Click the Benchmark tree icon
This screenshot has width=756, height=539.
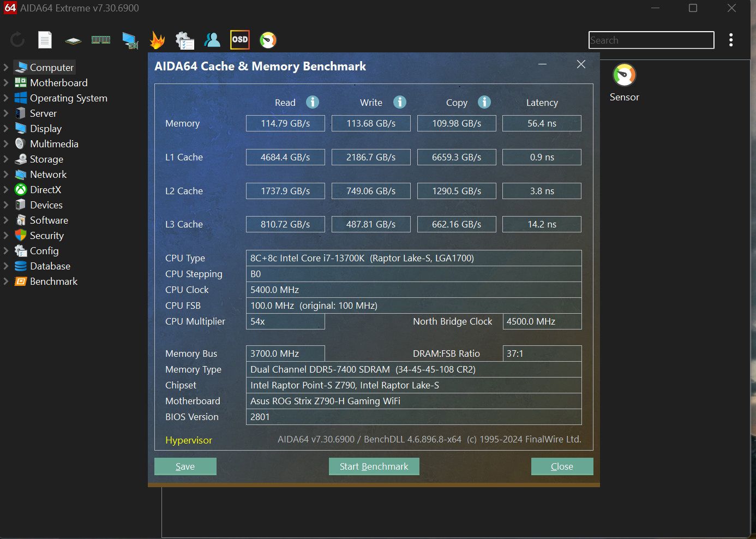point(21,281)
